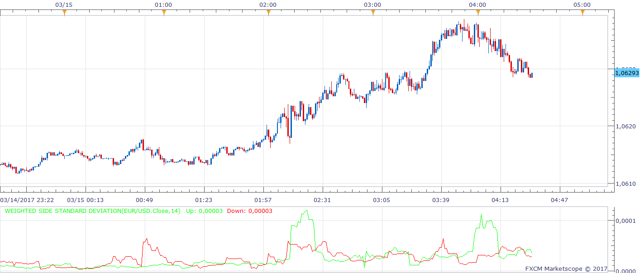Click the green Up: 0,00003 value
The image size is (644, 273).
(x=204, y=211)
